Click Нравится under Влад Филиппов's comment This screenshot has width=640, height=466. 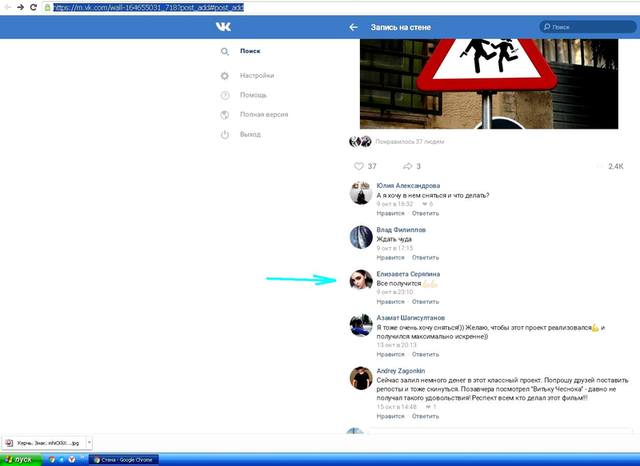point(390,257)
